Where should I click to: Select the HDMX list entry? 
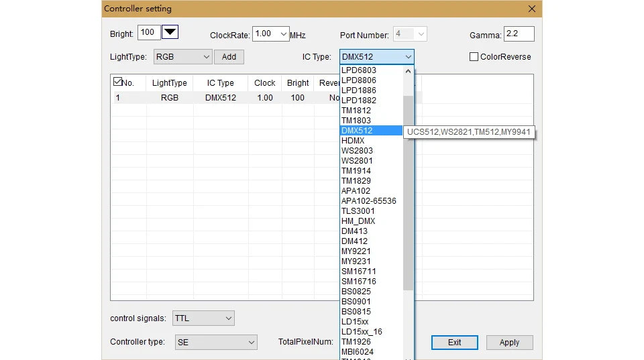pos(353,140)
